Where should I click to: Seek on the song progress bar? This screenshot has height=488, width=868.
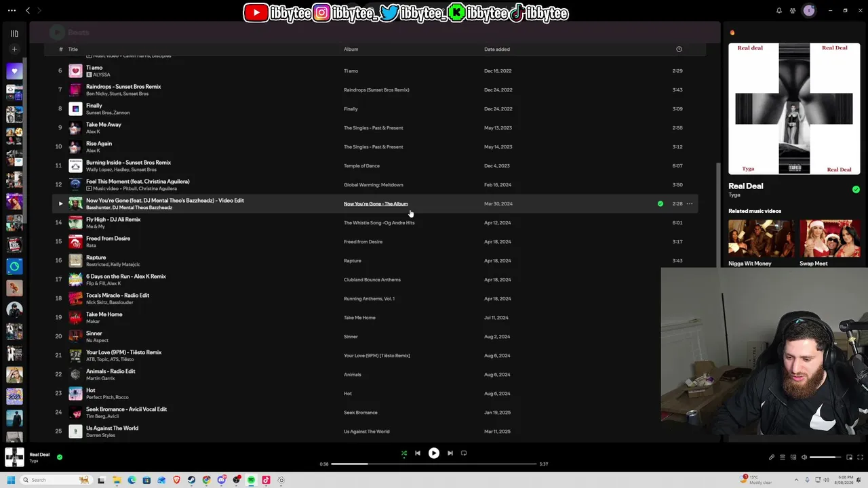pyautogui.click(x=434, y=464)
